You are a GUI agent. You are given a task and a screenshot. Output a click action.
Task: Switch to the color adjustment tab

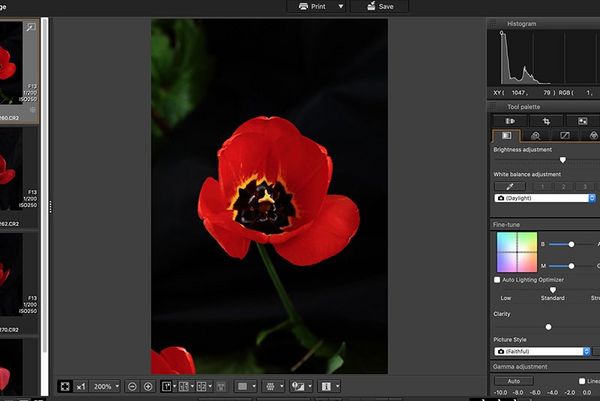tap(593, 135)
